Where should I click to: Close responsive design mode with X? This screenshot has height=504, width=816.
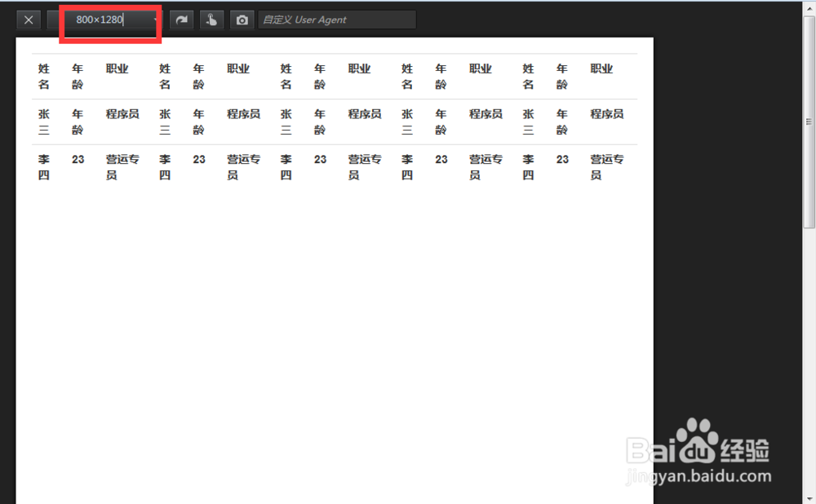[x=29, y=20]
